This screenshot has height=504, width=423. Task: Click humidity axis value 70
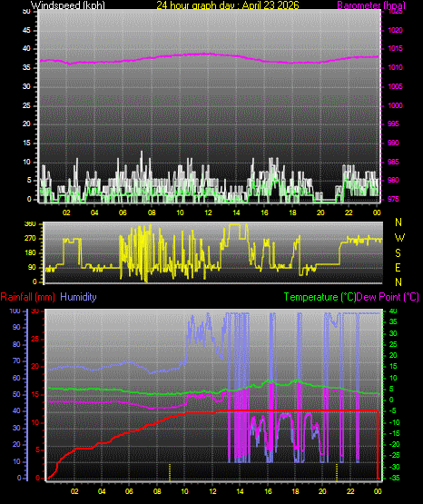click(16, 361)
